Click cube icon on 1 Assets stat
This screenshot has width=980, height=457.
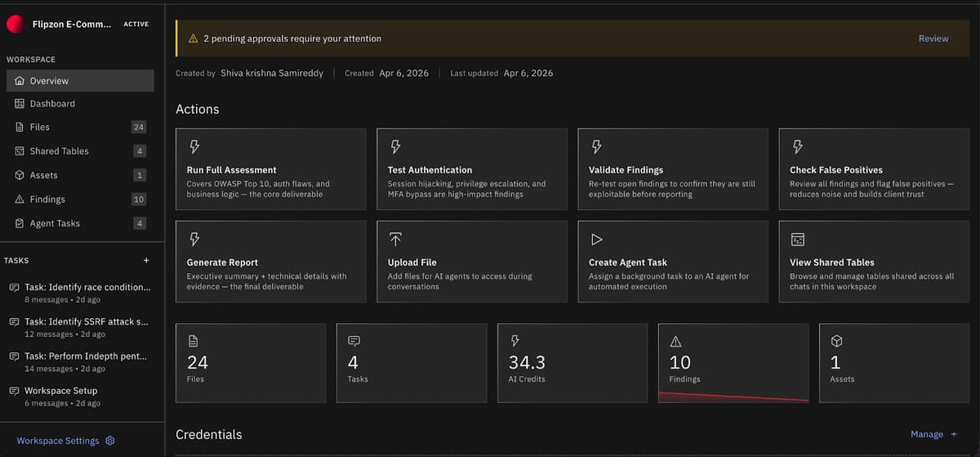836,341
